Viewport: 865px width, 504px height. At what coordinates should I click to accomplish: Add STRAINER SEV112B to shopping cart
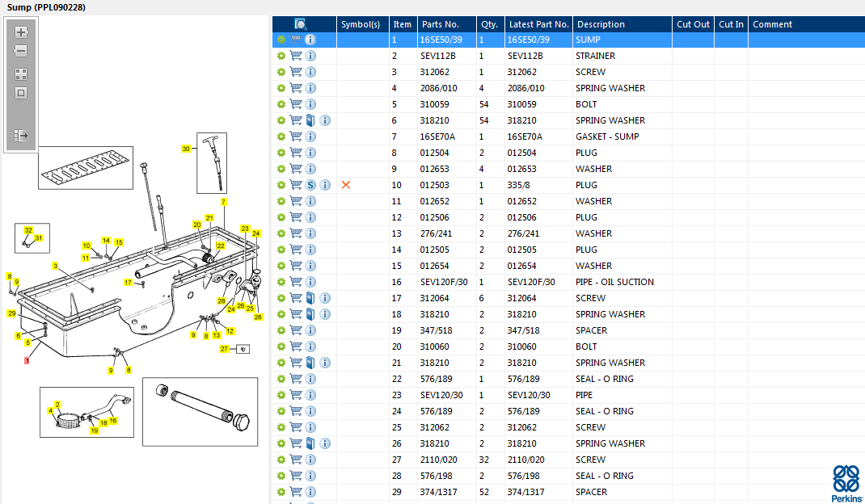tap(296, 56)
